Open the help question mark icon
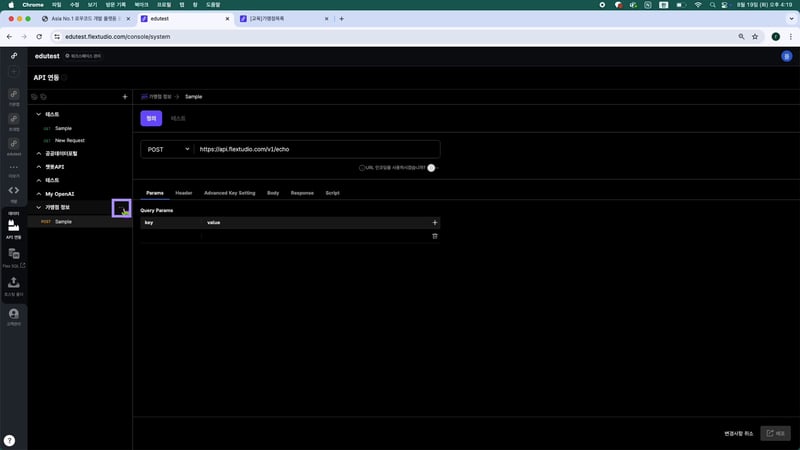The image size is (800, 450). 9,440
